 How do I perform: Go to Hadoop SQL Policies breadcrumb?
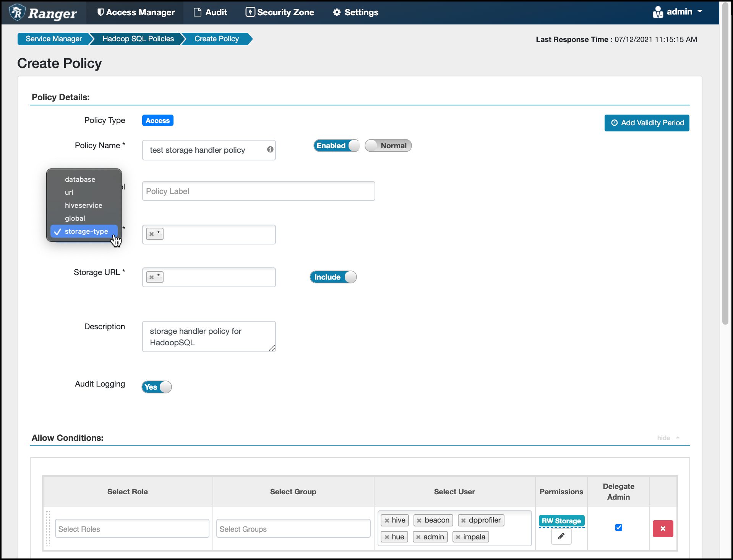click(x=138, y=39)
